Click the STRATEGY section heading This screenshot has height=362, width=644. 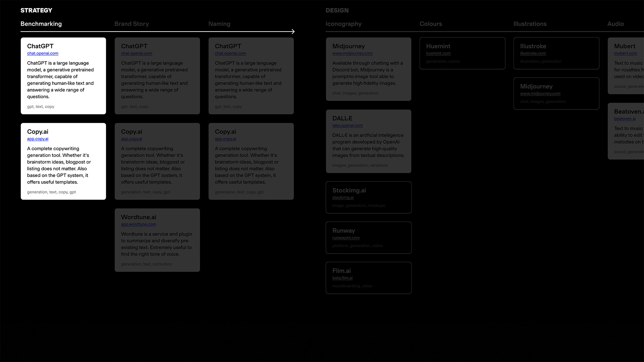(x=36, y=10)
